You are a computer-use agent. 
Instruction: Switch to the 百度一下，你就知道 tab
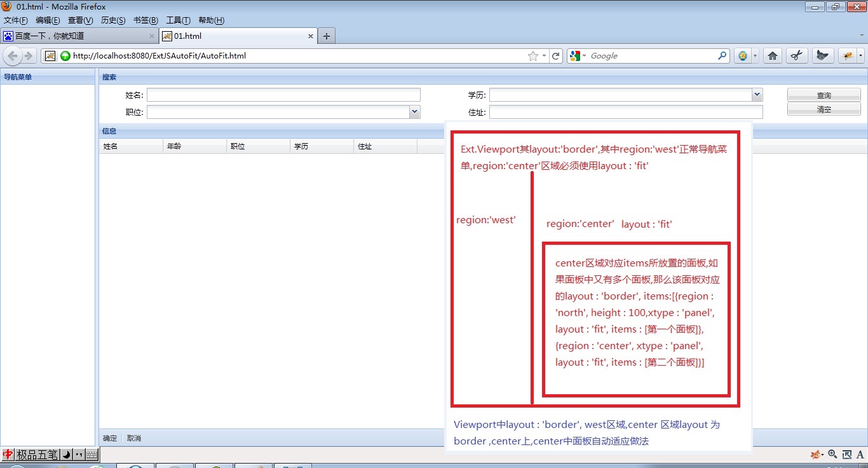pos(79,36)
